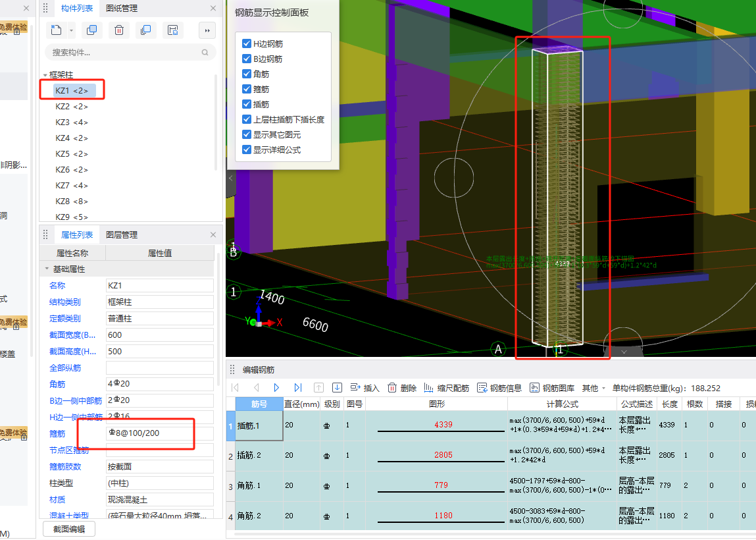Select KZ2 in the component tree
Screen dimensions: 756x540
point(71,106)
